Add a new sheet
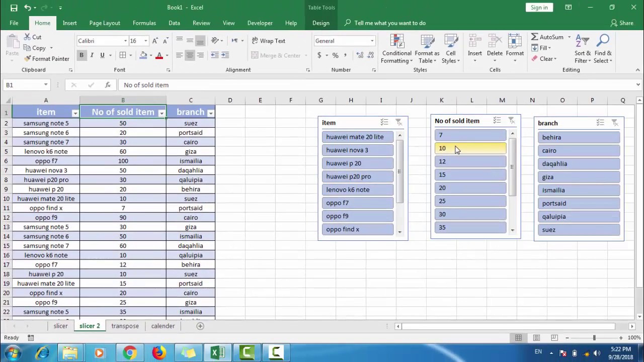 click(x=200, y=326)
